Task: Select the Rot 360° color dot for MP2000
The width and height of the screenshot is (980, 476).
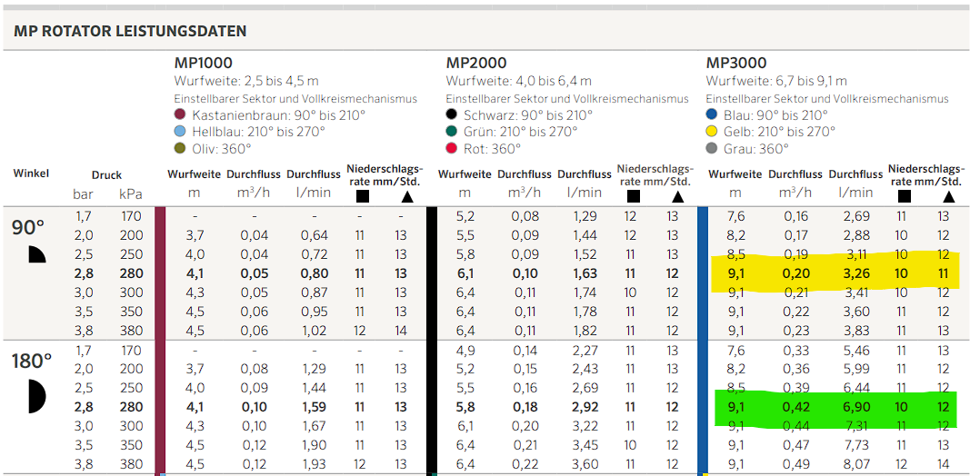Action: pos(452,149)
